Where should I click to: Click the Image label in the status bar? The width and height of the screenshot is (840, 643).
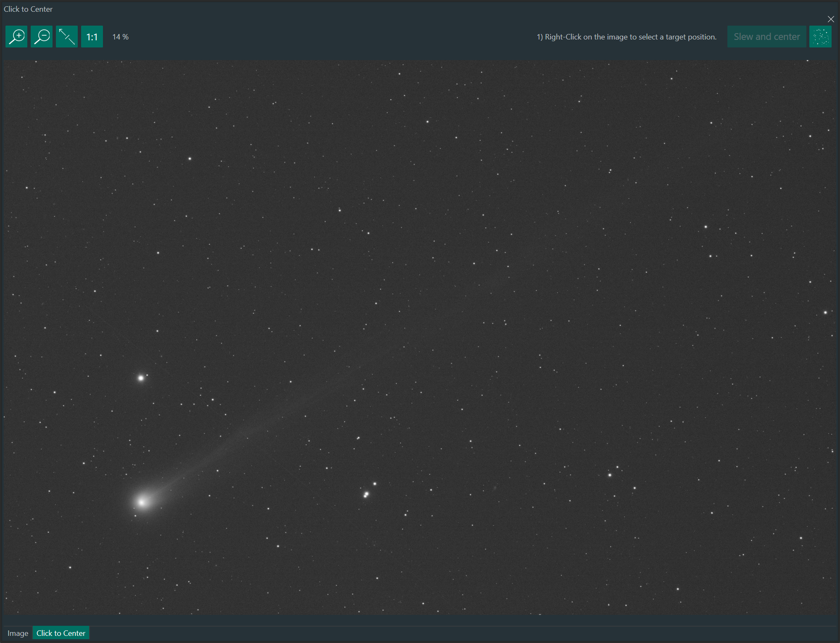[17, 633]
